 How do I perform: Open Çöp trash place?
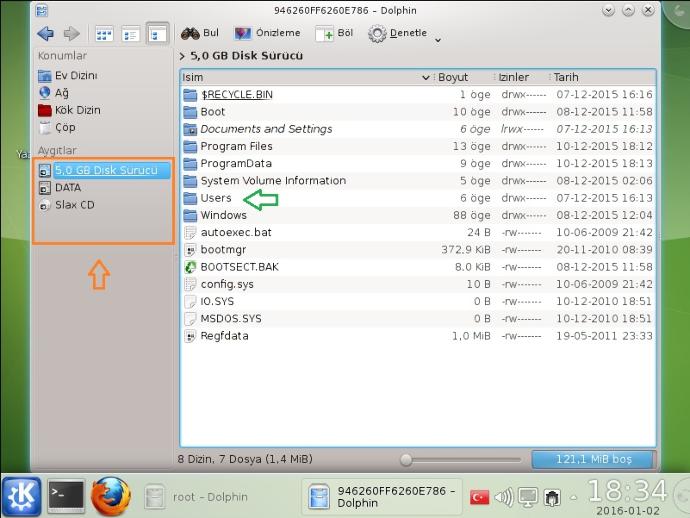[57, 128]
